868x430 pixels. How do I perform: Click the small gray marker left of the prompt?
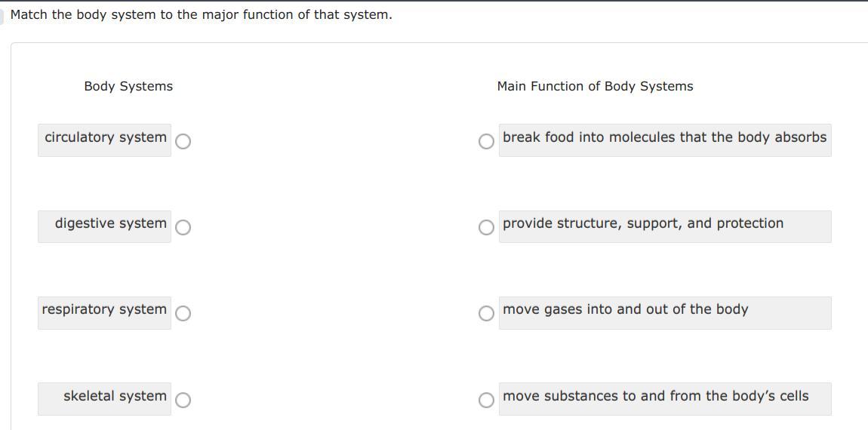[x=2, y=15]
